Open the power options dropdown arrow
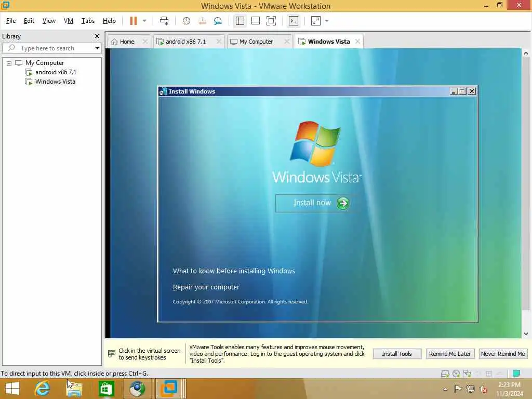Image resolution: width=532 pixels, height=399 pixels. 144,21
